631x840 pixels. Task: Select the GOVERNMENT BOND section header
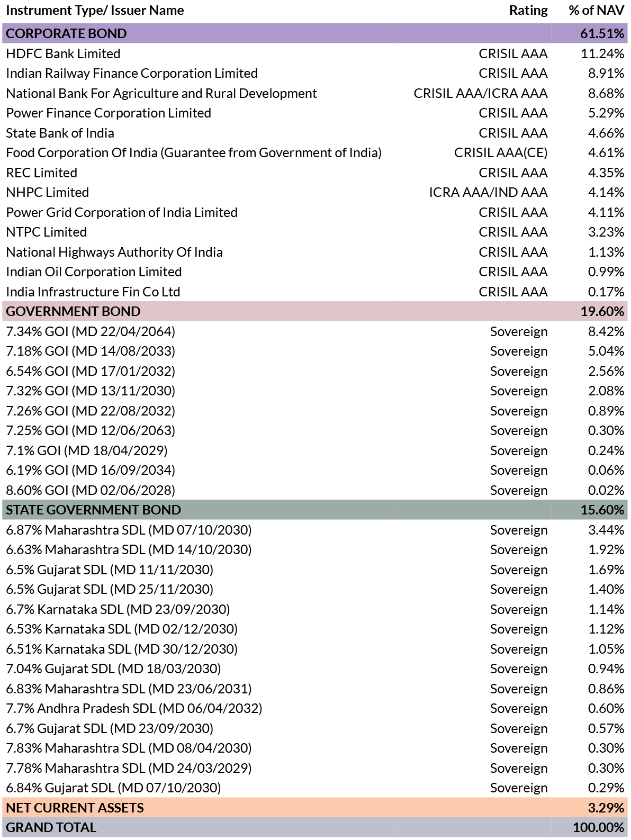click(315, 311)
